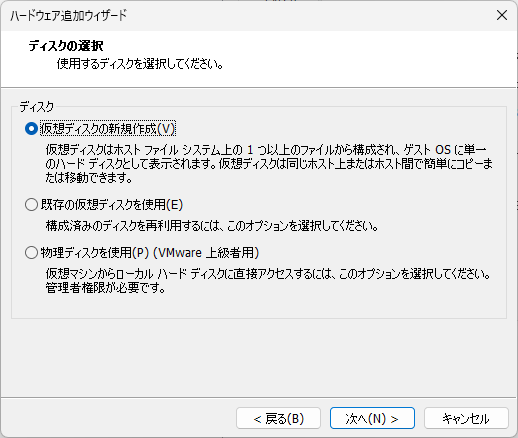Click the 仮想マシンからローカル ハード ディスク description line
The image size is (518, 438).
click(268, 274)
